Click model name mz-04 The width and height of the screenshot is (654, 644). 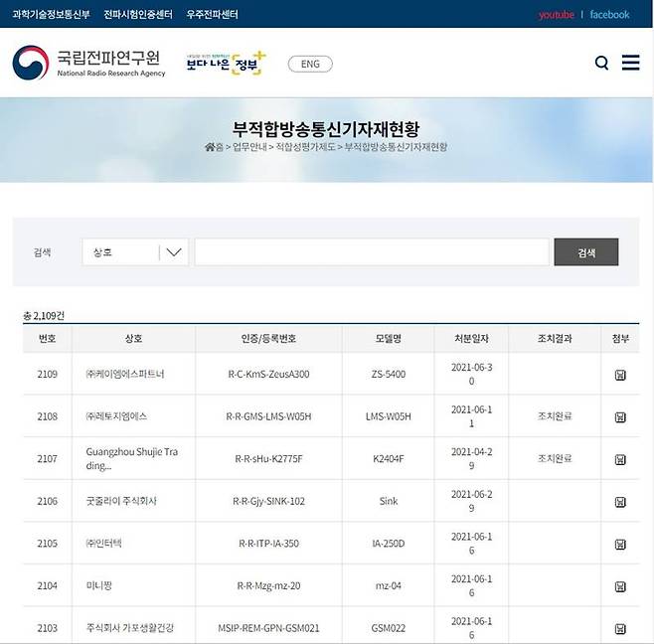coord(389,586)
